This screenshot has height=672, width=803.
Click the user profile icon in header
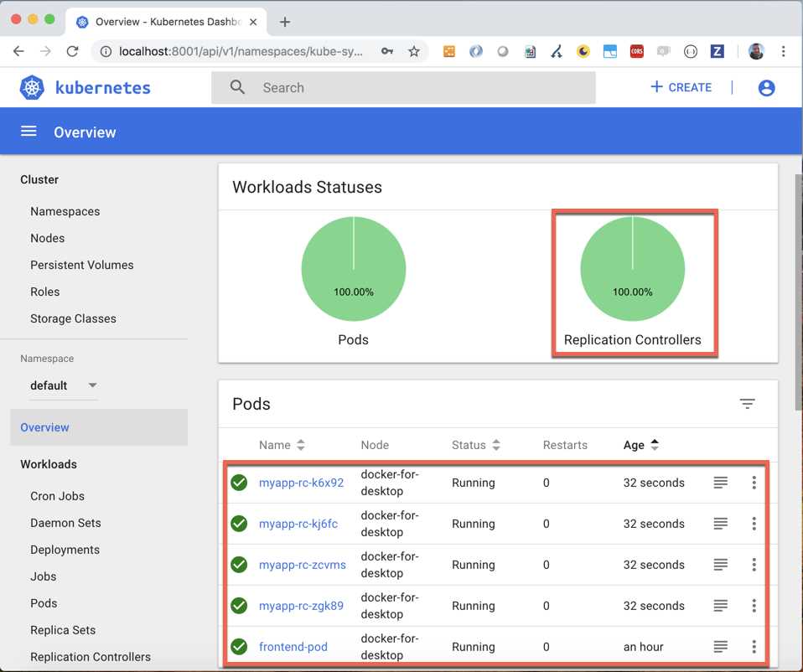point(765,87)
